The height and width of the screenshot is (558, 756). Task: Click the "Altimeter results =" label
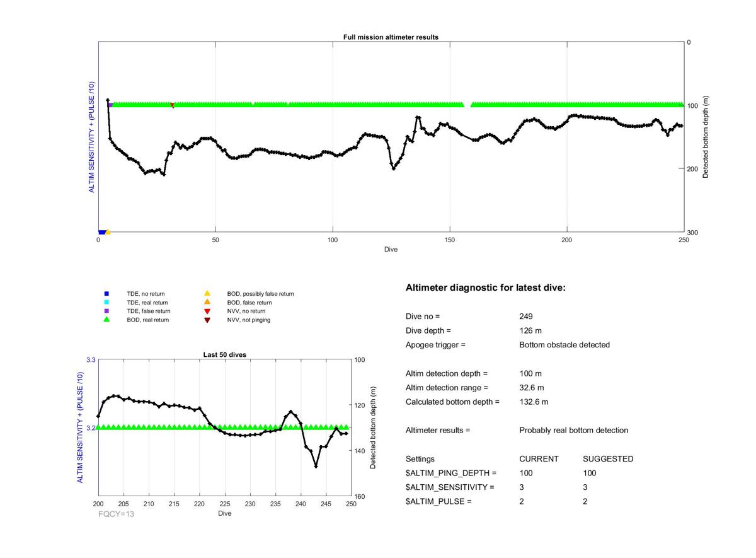[438, 431]
